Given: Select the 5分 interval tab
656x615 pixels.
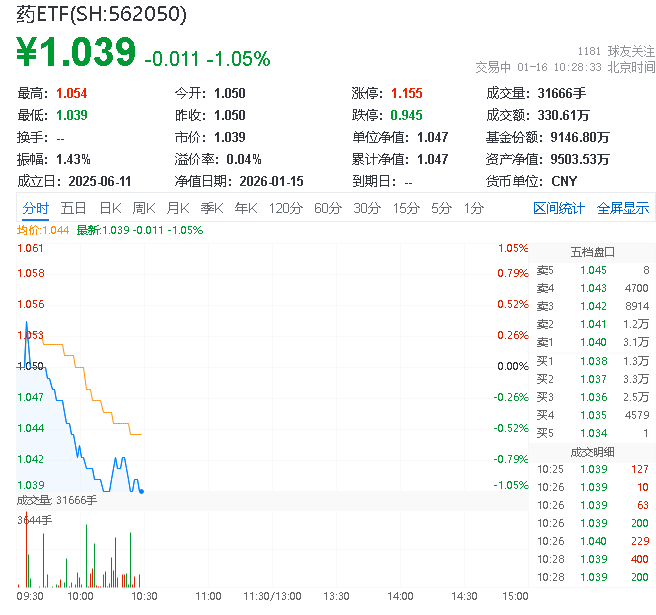Looking at the screenshot, I should pyautogui.click(x=441, y=208).
